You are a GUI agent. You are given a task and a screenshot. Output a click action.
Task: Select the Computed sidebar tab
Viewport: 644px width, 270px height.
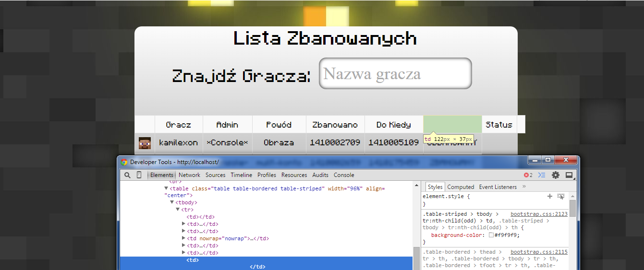click(461, 187)
